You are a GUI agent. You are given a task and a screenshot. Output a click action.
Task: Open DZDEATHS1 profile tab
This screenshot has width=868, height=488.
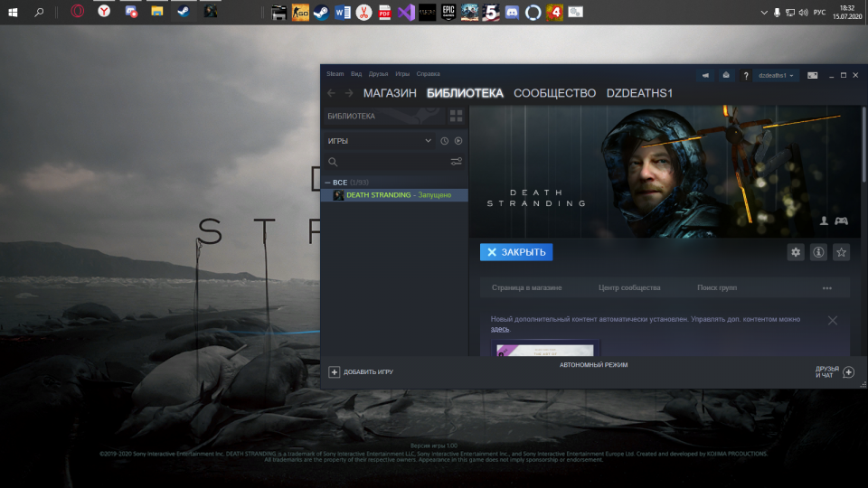639,93
